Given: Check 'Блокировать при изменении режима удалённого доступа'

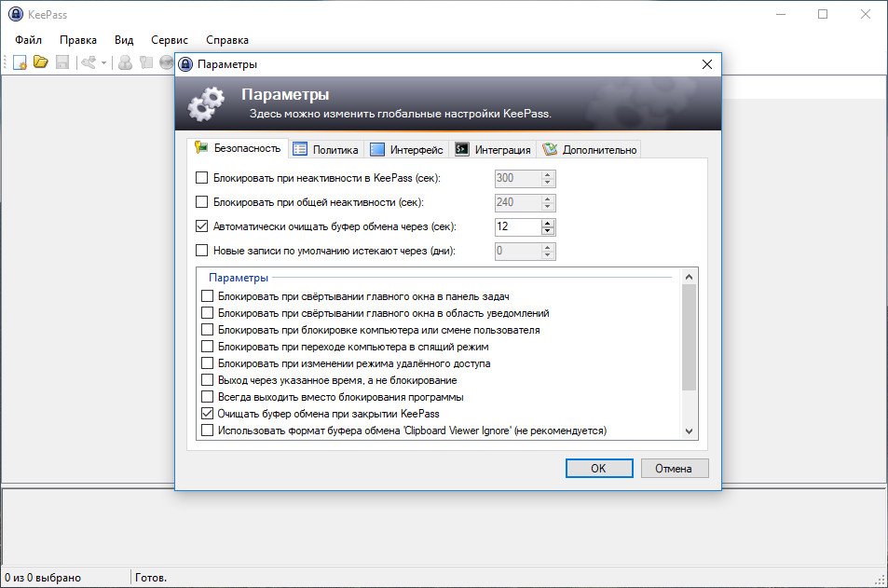Looking at the screenshot, I should pyautogui.click(x=207, y=363).
